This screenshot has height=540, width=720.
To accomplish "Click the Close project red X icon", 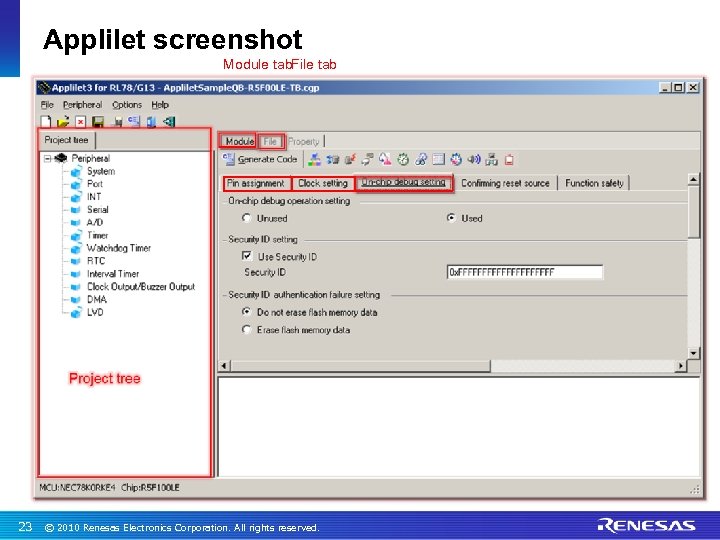I will (80, 122).
